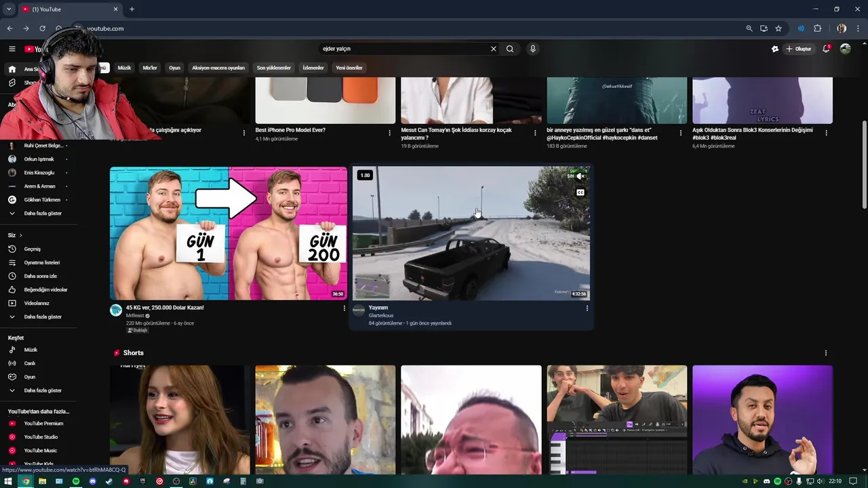Image resolution: width=868 pixels, height=488 pixels.
Task: Open the YouTube hamburger guide menu
Action: click(12, 49)
